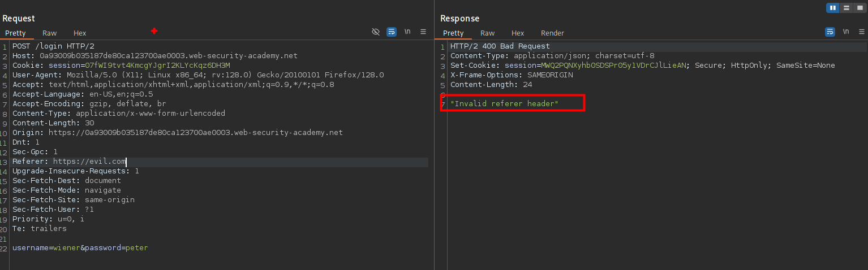Open the Response panel hamburger options menu

[x=861, y=32]
